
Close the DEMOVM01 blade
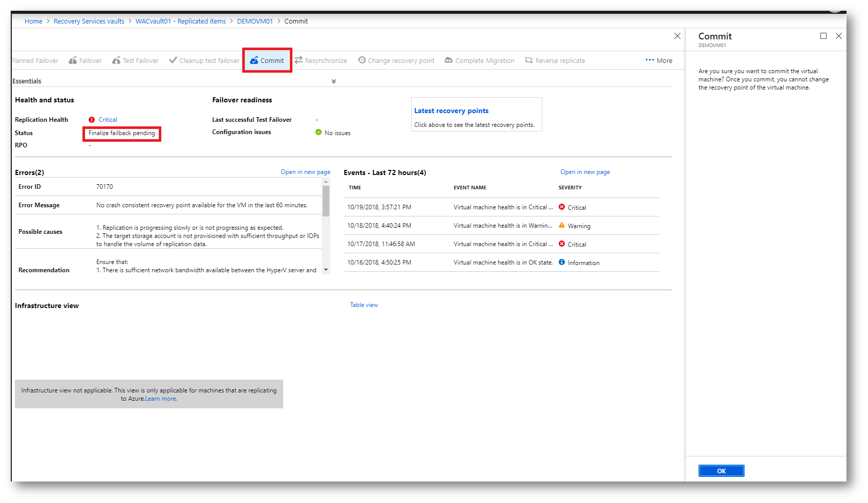click(x=678, y=36)
